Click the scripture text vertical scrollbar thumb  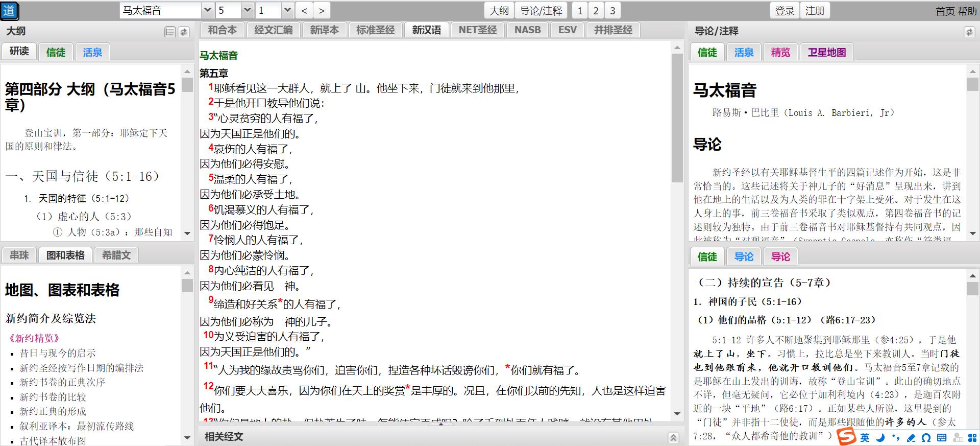[x=677, y=118]
